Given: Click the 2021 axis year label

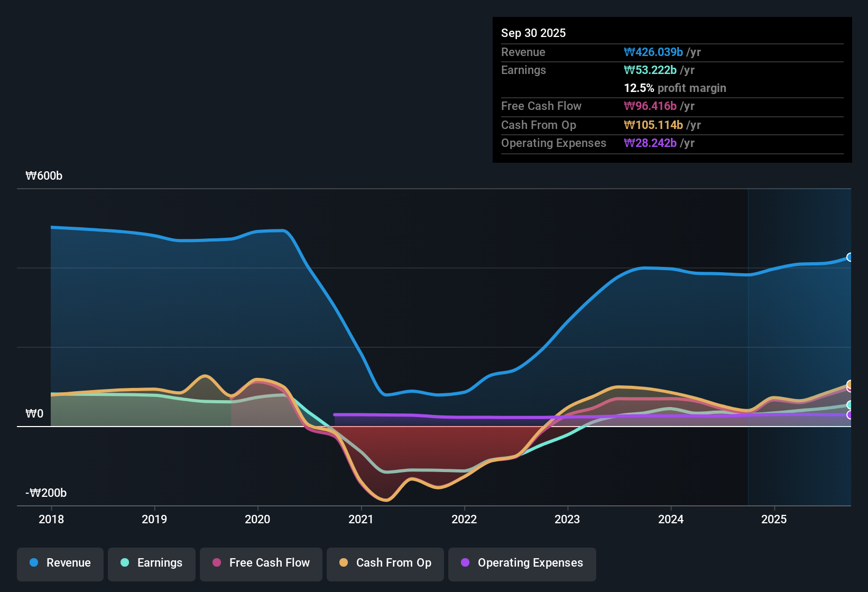Looking at the screenshot, I should point(361,520).
